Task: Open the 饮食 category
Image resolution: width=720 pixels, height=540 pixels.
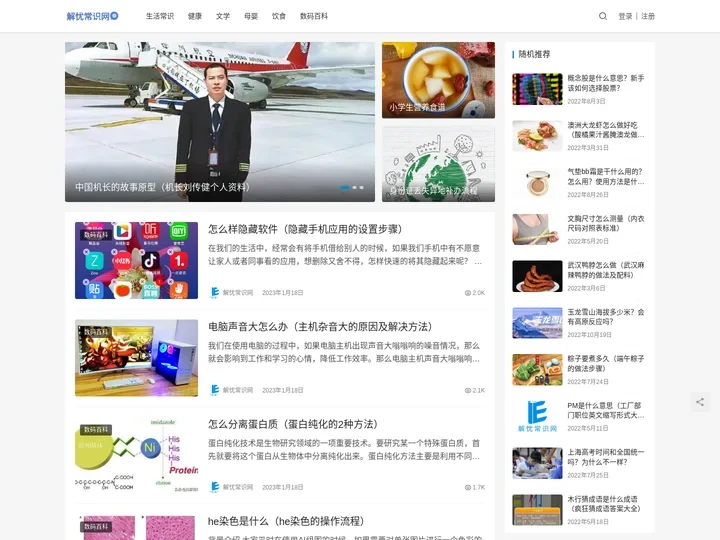Action: (x=279, y=16)
